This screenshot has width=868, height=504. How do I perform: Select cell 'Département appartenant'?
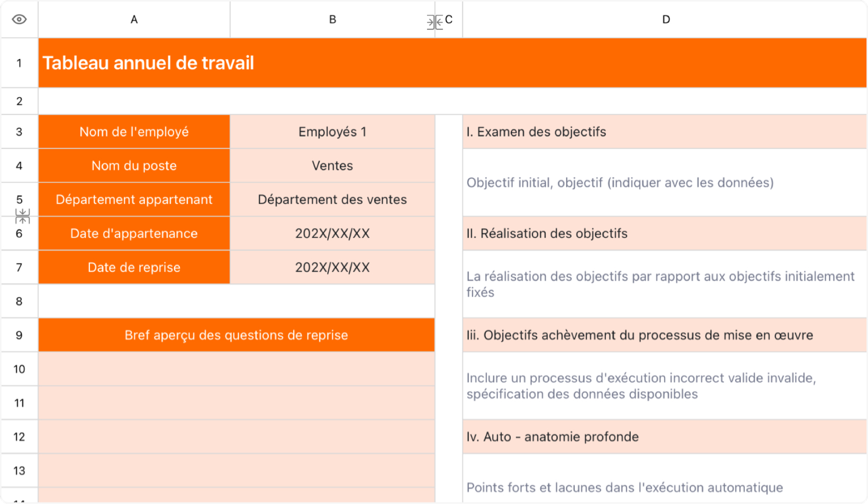pyautogui.click(x=134, y=200)
